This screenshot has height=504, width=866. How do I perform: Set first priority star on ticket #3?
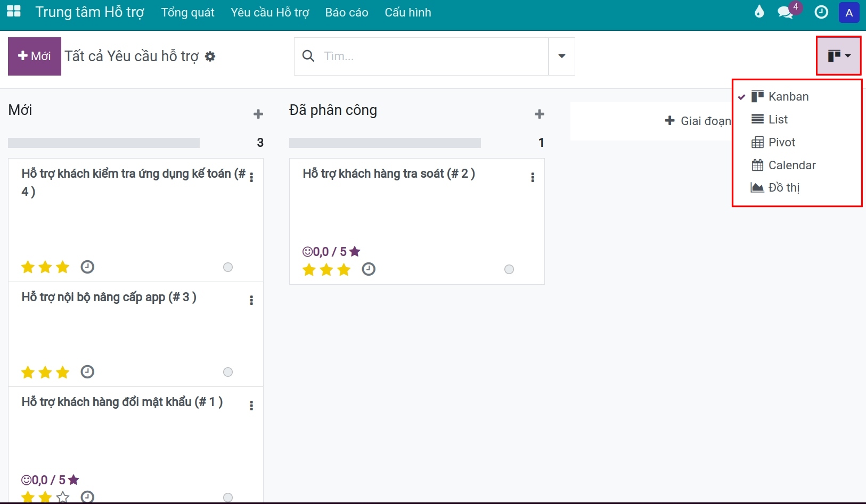click(28, 372)
